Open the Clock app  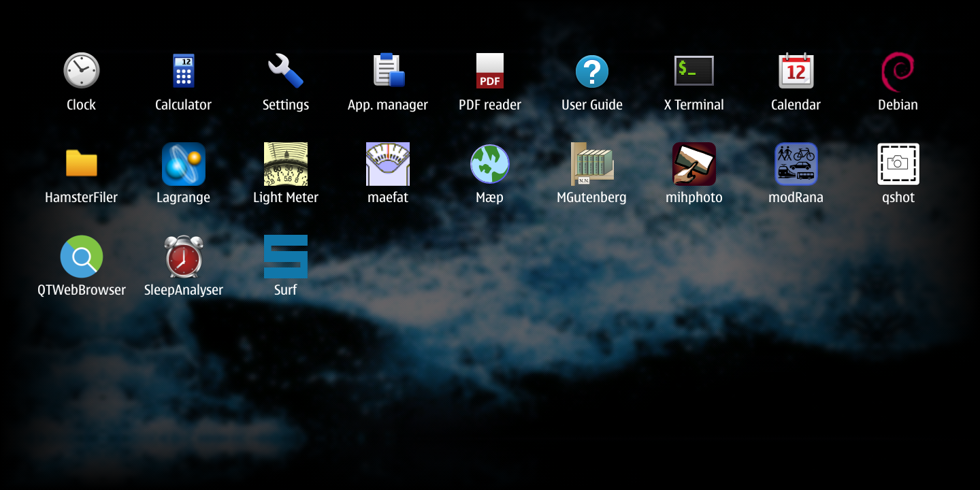82,71
